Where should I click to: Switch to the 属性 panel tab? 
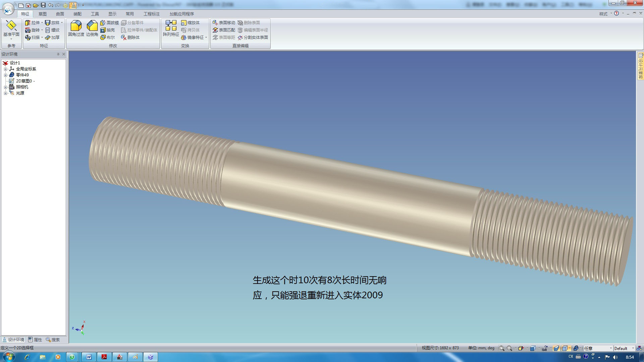35,340
